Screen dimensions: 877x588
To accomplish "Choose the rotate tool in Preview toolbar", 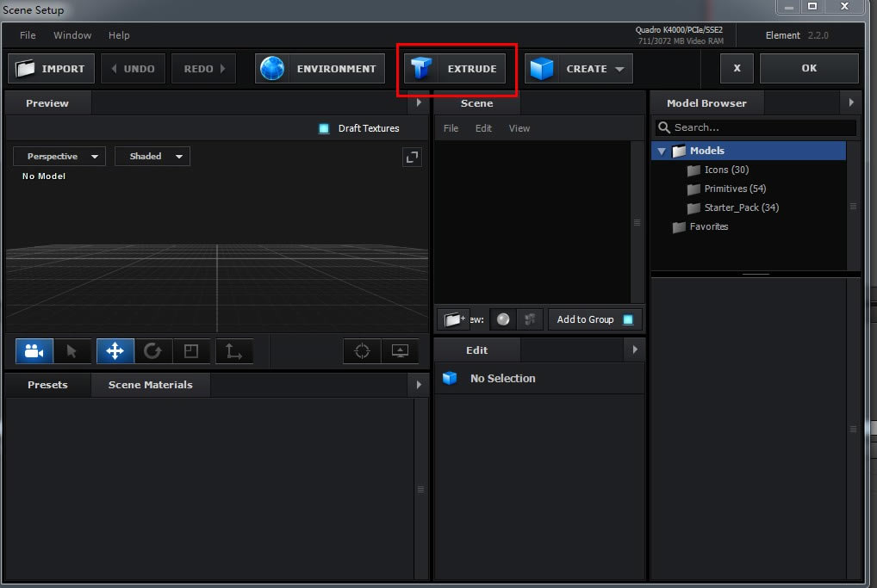I will coord(152,351).
